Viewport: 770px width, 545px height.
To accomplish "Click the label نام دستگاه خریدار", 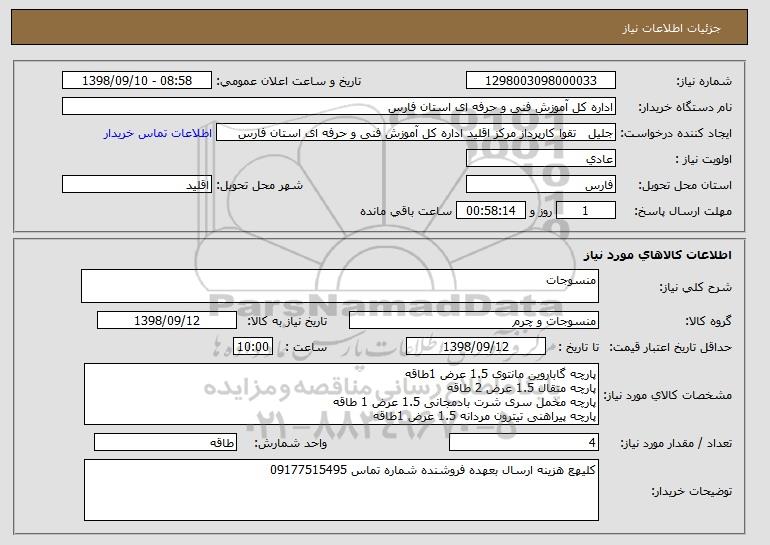I will pyautogui.click(x=685, y=107).
